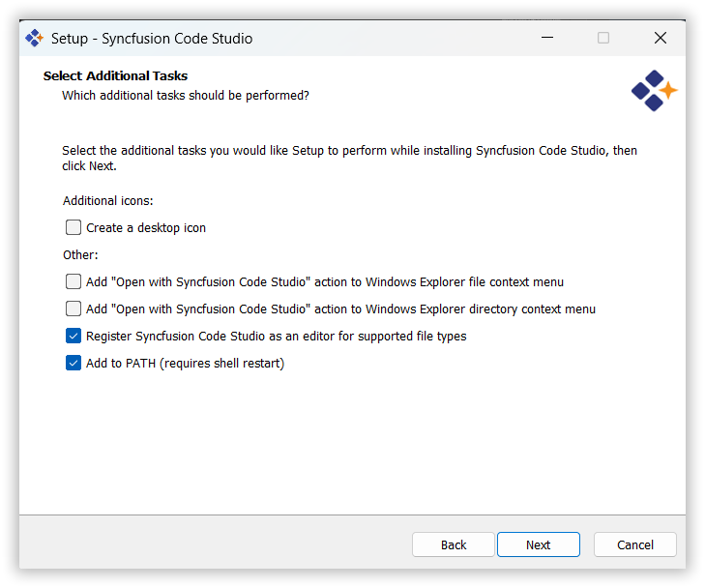Go to the previous step with Back
705x588 pixels.
pos(454,544)
